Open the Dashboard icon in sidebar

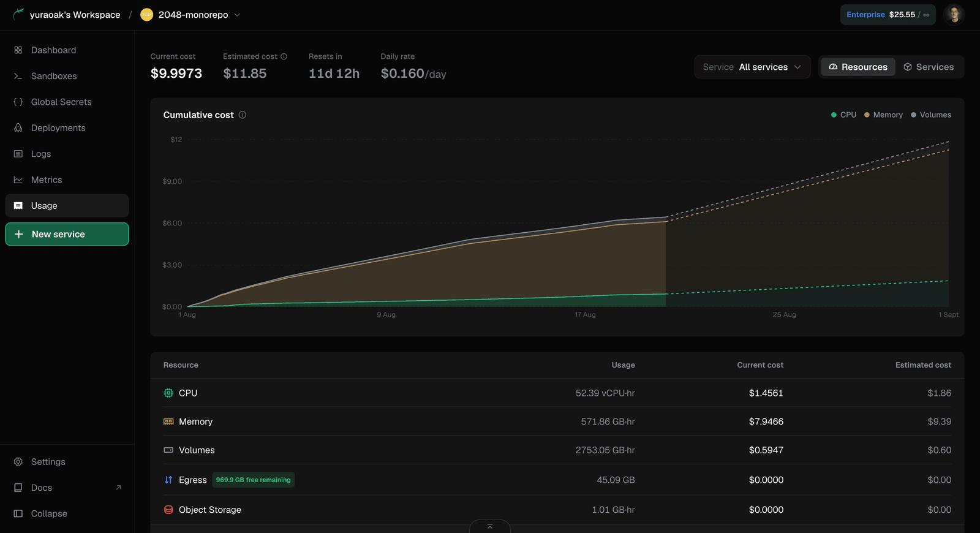(18, 50)
